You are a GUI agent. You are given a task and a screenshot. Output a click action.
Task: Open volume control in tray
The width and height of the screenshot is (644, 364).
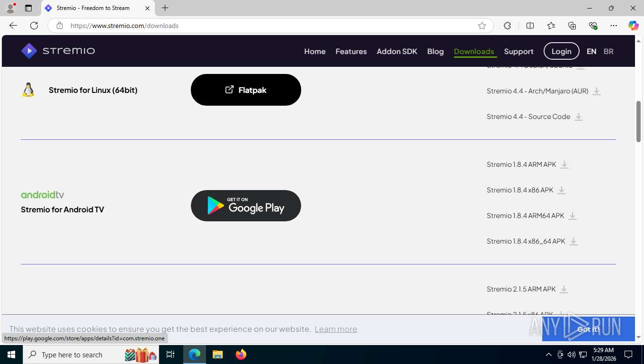click(571, 355)
